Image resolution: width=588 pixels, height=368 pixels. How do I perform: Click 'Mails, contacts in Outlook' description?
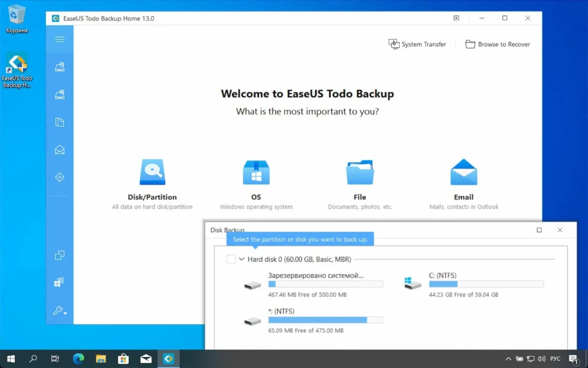(x=464, y=207)
